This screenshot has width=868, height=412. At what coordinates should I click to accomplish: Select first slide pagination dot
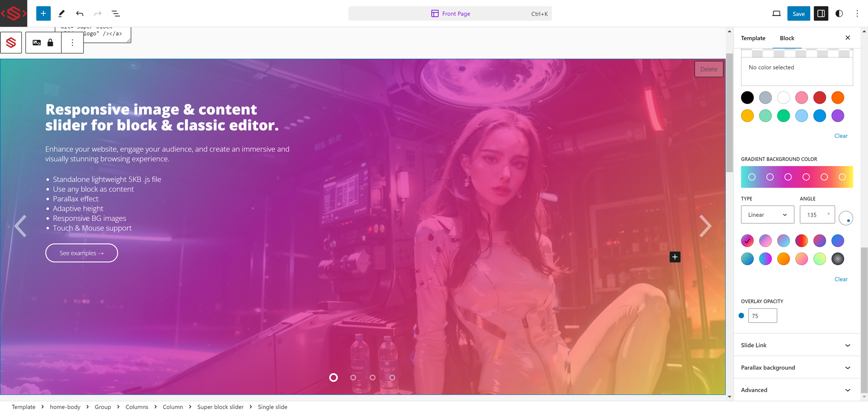tap(334, 378)
